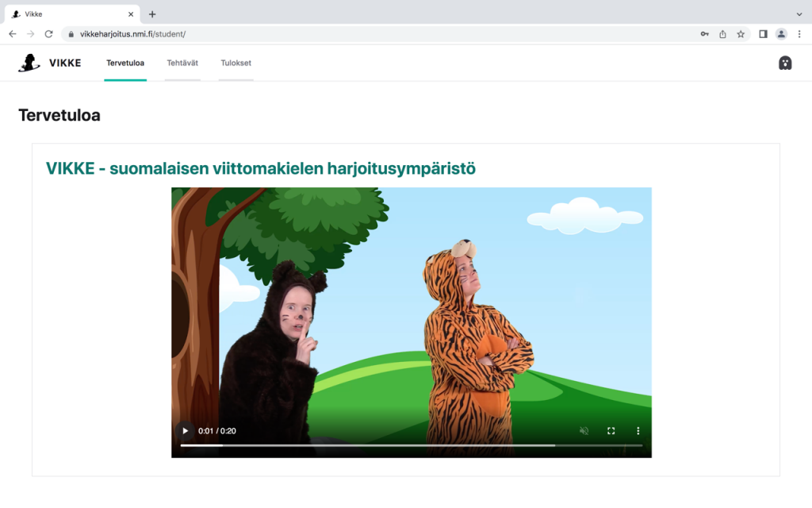Open the video's three-dot options menu
The image size is (812, 508).
[638, 431]
